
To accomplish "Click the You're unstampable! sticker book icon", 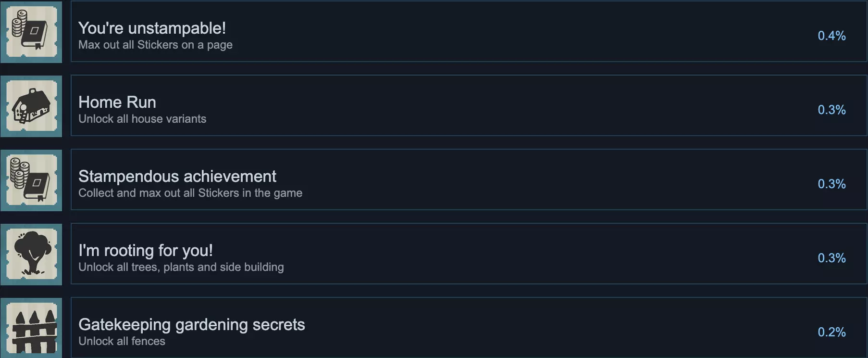I will pos(31,32).
